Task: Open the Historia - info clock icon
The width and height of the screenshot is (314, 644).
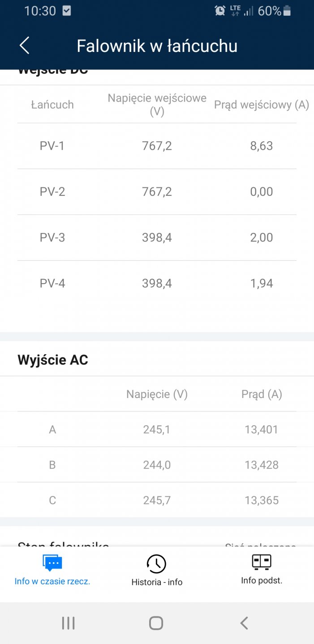Action: (x=156, y=563)
